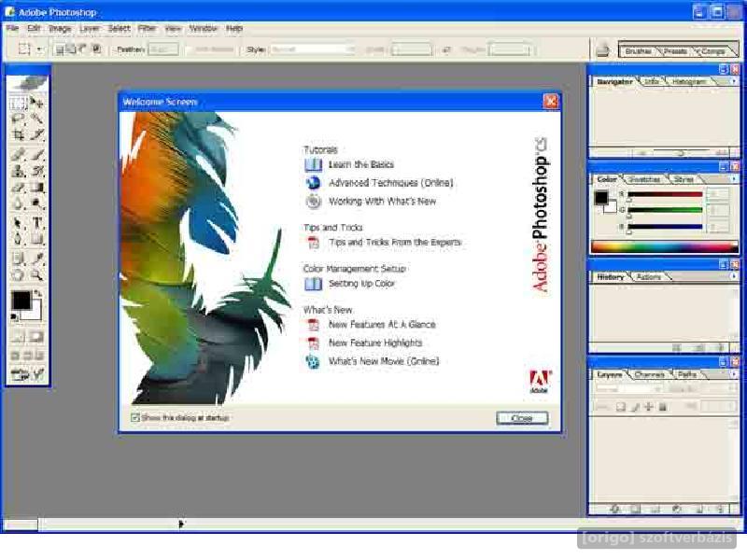Image resolution: width=747 pixels, height=560 pixels.
Task: Toggle lock all in Layers panel
Action: pos(662,407)
